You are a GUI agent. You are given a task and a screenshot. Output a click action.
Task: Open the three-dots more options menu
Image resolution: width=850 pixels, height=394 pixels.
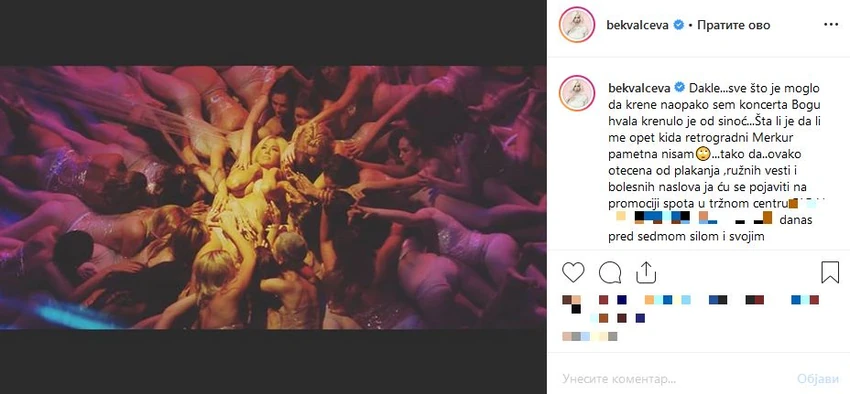[831, 25]
